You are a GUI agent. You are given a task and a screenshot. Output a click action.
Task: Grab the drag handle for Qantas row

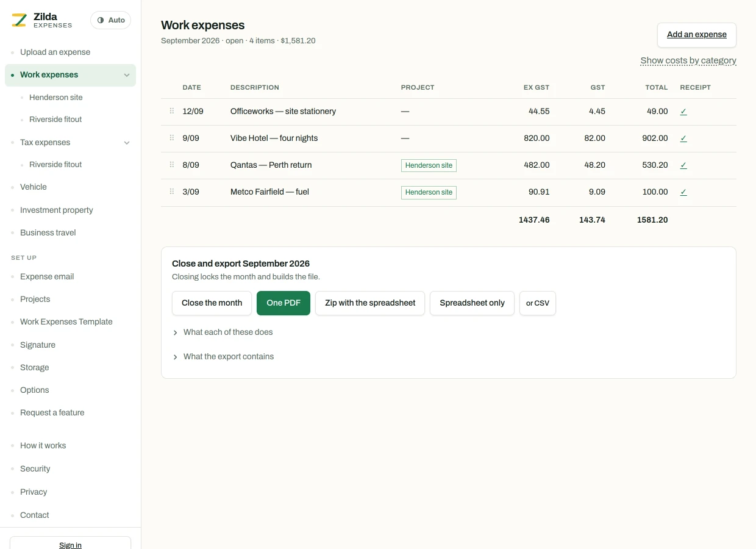click(x=172, y=165)
